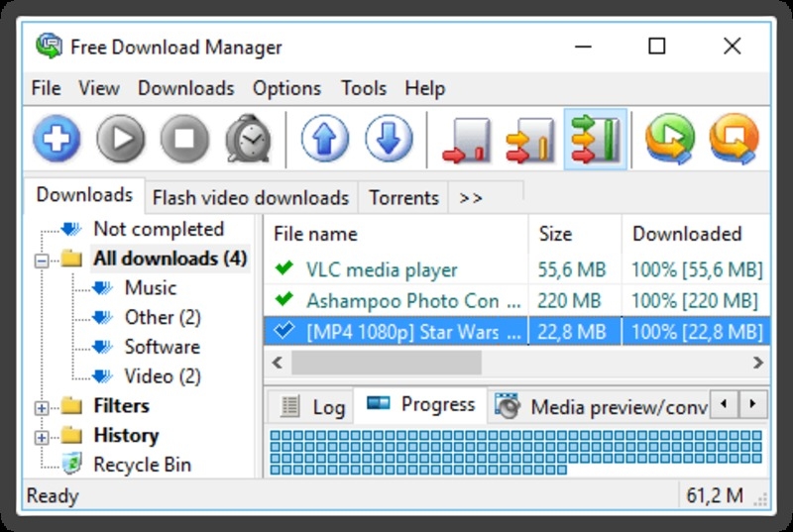Viewport: 793px width, 532px height.
Task: Select the Not completed tree item
Action: pos(159,230)
